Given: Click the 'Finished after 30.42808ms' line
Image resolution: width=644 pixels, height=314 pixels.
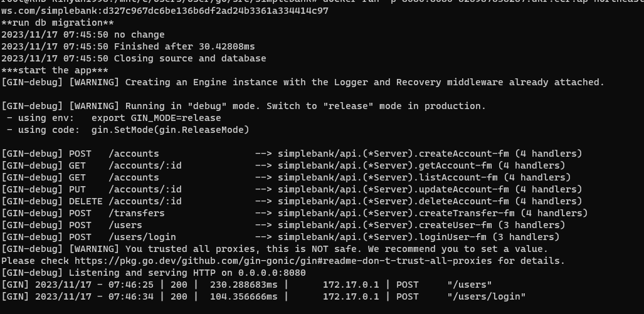Looking at the screenshot, I should tap(128, 47).
